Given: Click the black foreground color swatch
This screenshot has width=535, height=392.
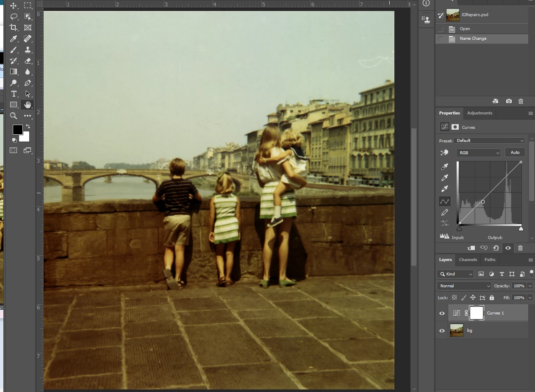Looking at the screenshot, I should click(17, 129).
